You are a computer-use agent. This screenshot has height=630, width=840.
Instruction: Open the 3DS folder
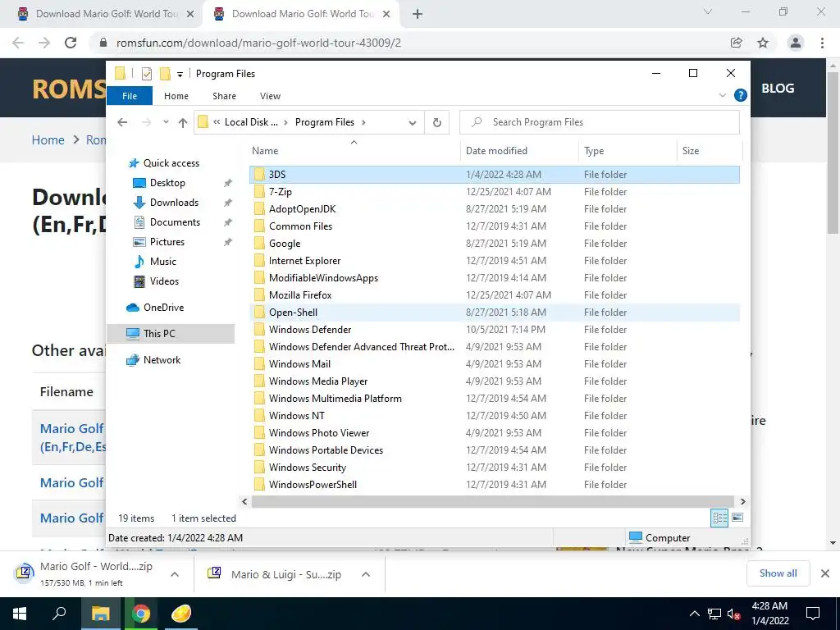tap(494, 175)
